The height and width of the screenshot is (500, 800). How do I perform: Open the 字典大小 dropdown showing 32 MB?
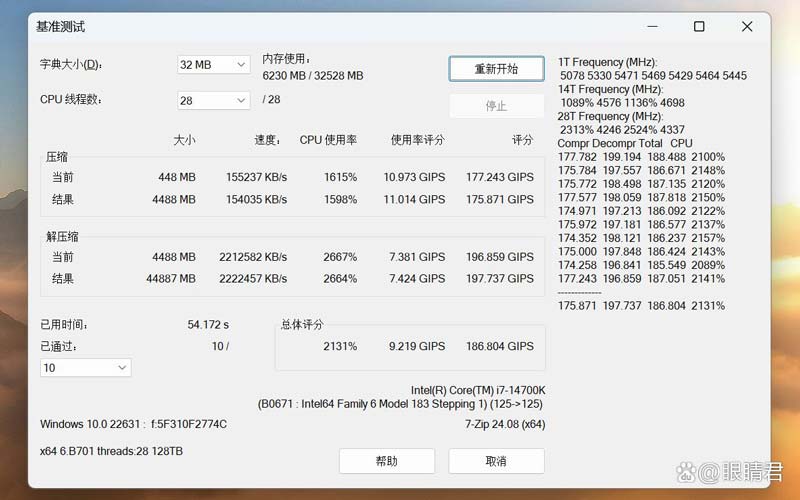coord(213,65)
